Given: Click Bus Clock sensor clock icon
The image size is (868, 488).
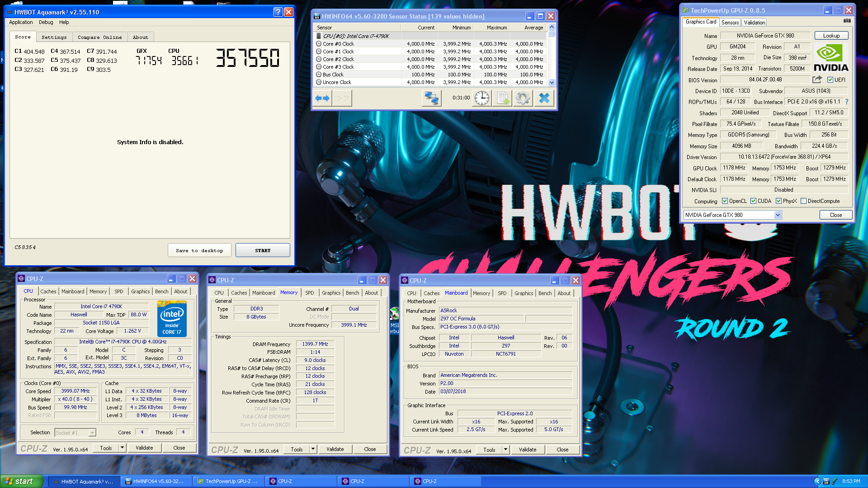Looking at the screenshot, I should (319, 75).
